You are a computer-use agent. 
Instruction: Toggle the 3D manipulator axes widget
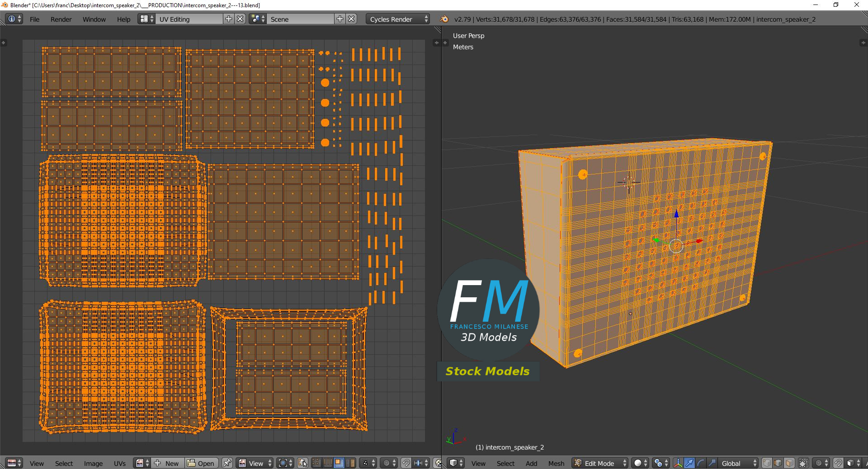[678, 463]
